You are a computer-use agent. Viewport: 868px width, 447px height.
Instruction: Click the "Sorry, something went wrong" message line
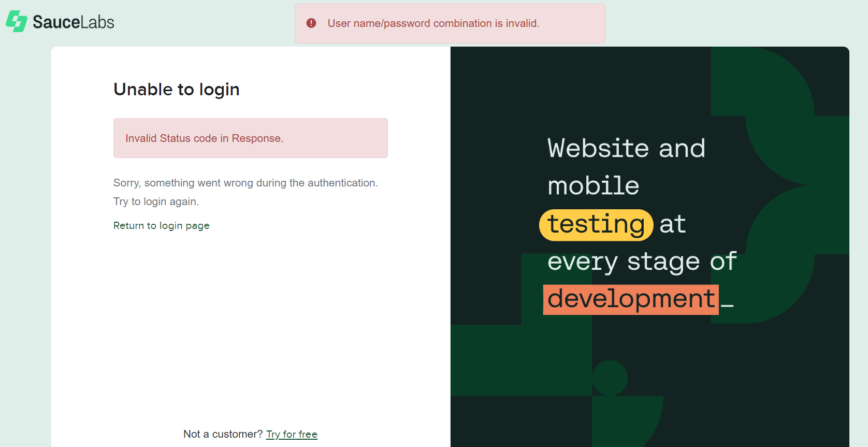245,183
